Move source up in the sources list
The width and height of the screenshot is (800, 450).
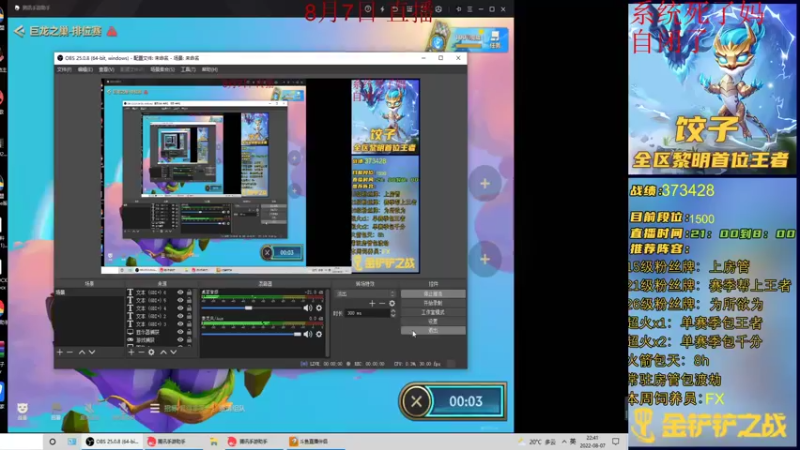pos(163,352)
